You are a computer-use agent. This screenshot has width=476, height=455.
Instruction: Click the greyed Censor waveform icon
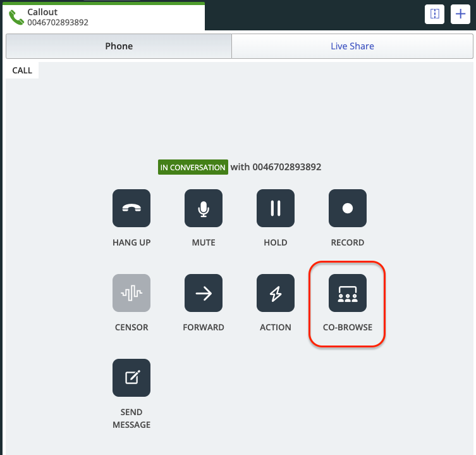[x=131, y=293]
